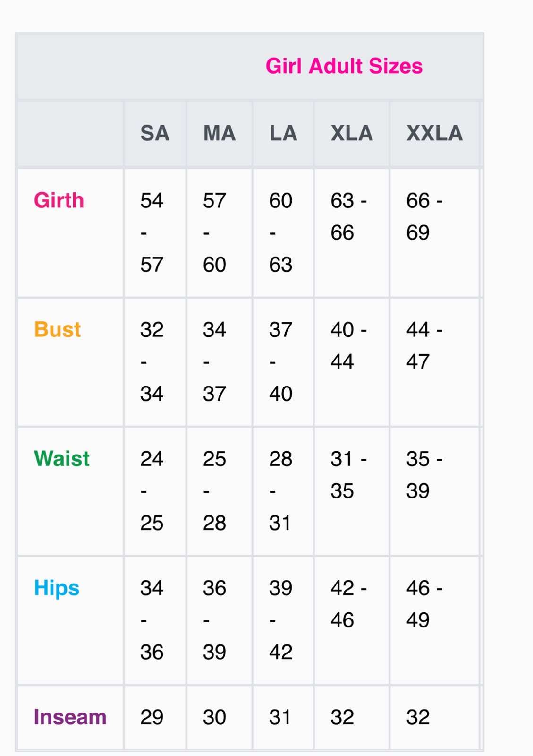533x756 pixels.
Task: Click the Girl Adult Sizes heading
Action: 344,66
